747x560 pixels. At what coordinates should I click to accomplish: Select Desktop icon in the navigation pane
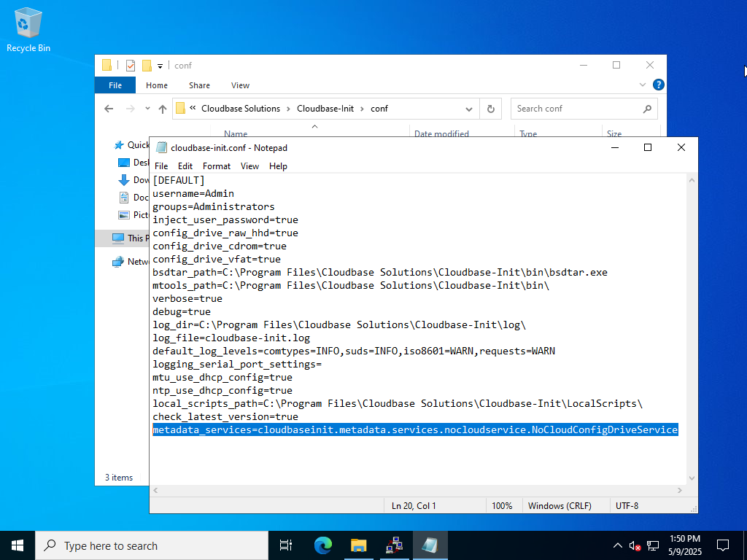[x=124, y=163]
